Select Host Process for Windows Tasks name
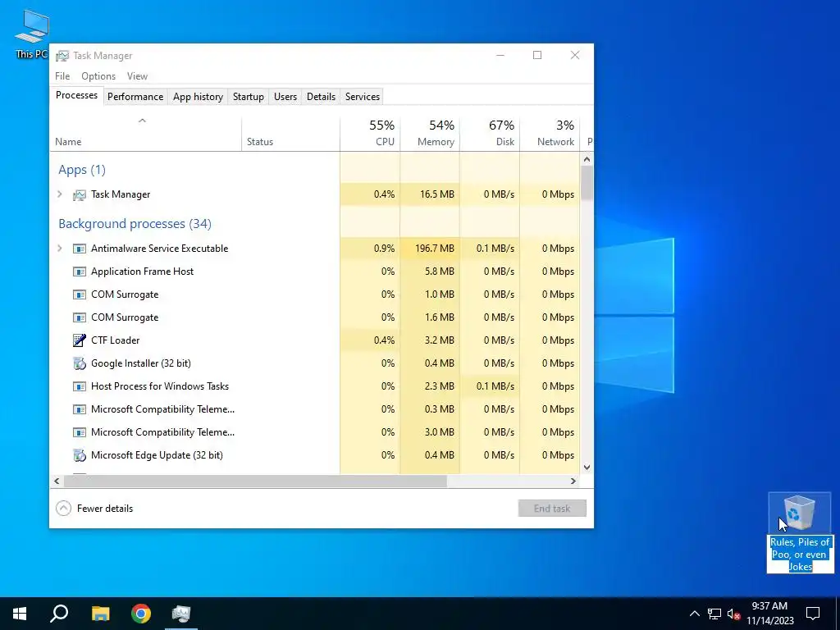This screenshot has height=630, width=840. point(160,386)
